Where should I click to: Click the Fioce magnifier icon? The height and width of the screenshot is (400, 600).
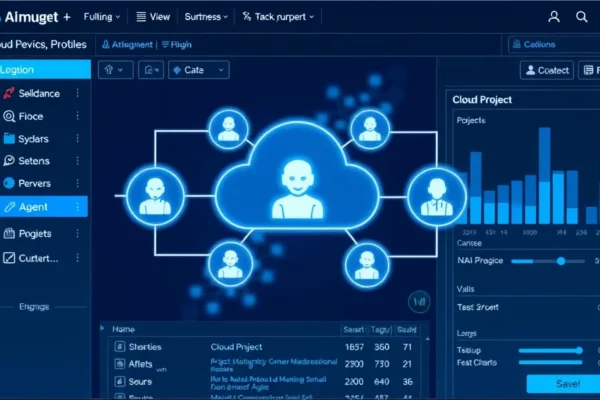pos(9,116)
